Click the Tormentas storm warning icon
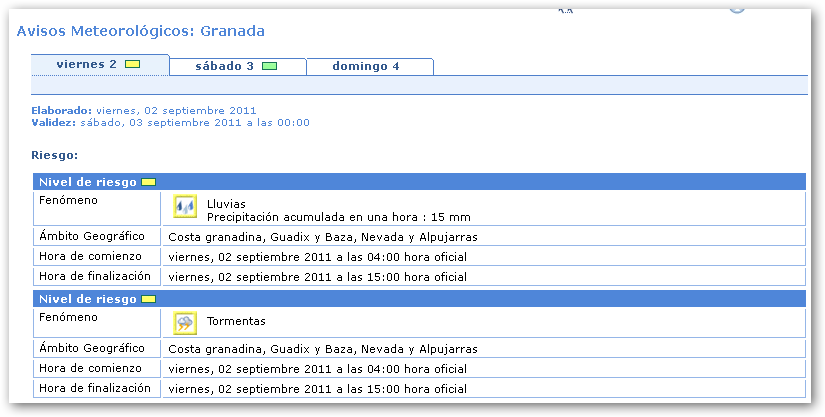Screen dimensions: 825x417 pos(185,323)
